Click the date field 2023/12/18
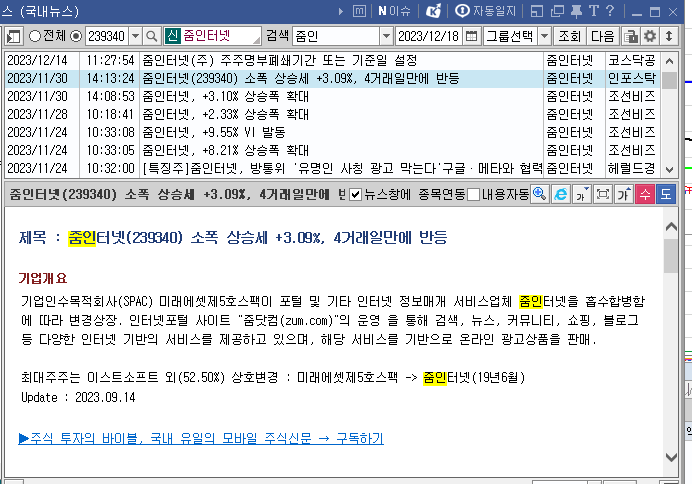Image resolution: width=692 pixels, height=484 pixels. (429, 36)
